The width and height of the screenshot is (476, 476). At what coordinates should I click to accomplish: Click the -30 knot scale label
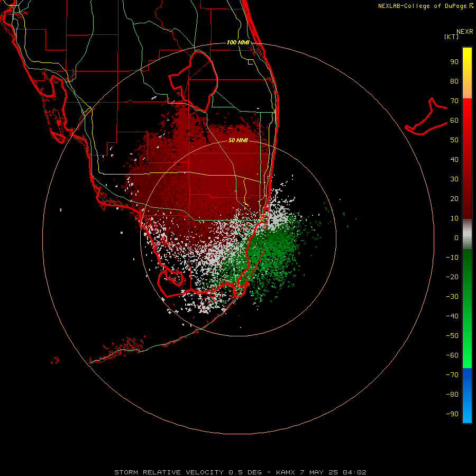[452, 297]
